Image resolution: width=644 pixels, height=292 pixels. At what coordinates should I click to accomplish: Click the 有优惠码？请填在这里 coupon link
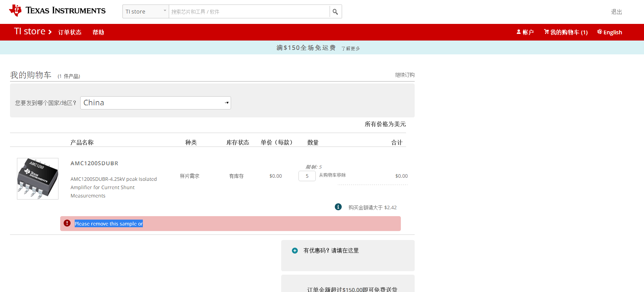point(331,250)
